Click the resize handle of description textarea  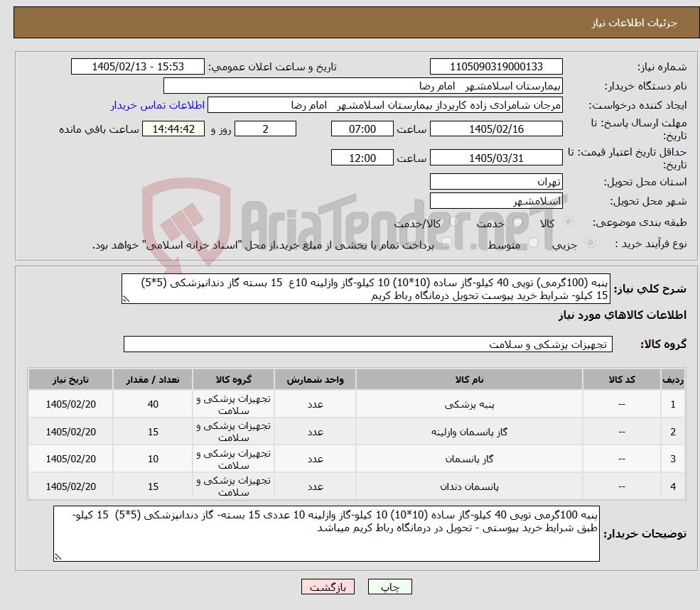(x=126, y=299)
